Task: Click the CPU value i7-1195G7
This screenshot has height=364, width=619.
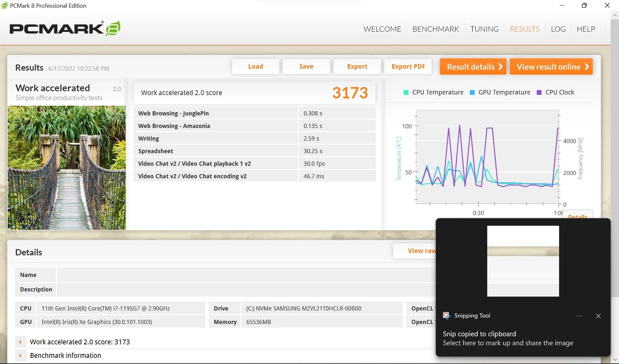Action: [106, 308]
